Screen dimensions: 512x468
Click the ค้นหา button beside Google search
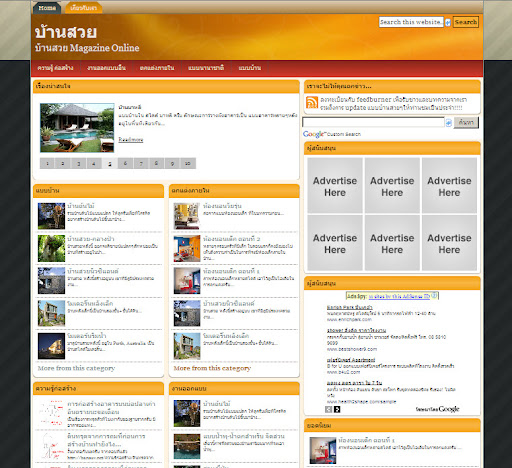tap(466, 122)
